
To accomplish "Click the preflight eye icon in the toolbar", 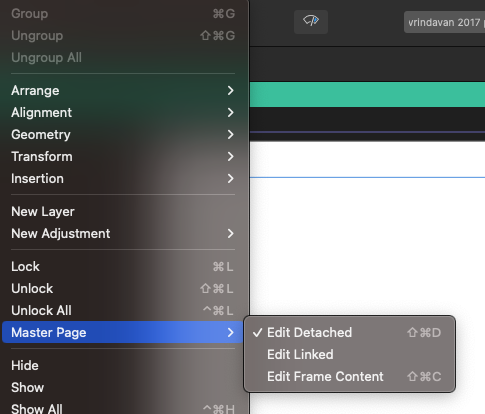I will coord(311,22).
